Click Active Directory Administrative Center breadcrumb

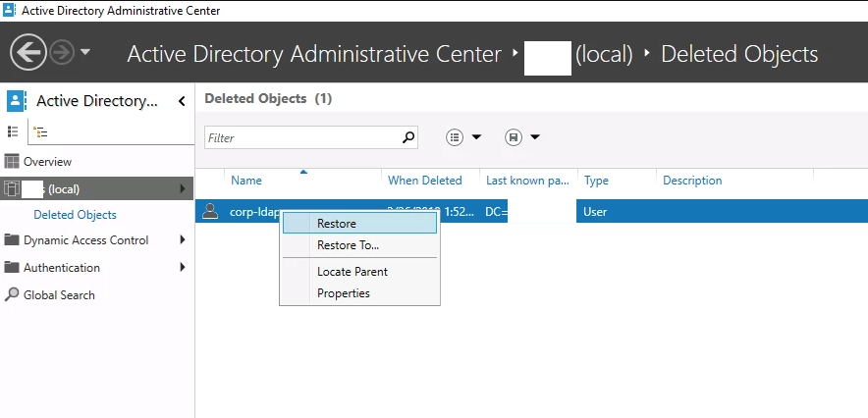[x=314, y=54]
